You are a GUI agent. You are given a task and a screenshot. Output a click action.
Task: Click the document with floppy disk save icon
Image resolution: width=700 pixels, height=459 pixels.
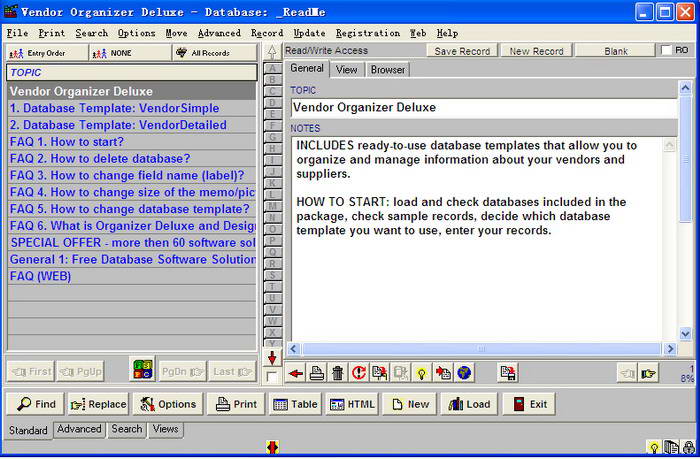508,373
